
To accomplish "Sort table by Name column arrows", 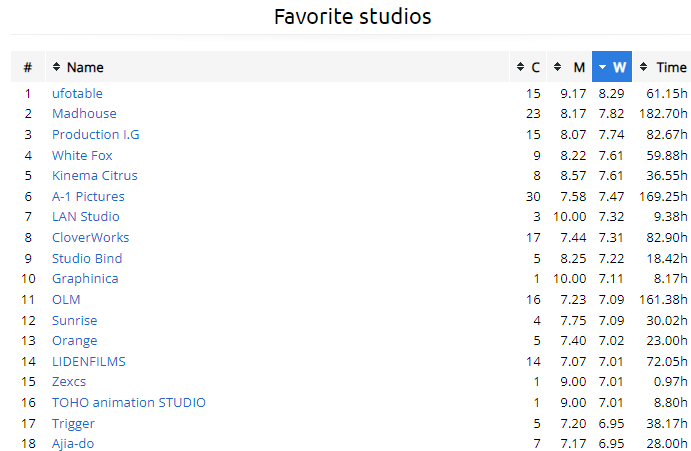I will [x=56, y=67].
